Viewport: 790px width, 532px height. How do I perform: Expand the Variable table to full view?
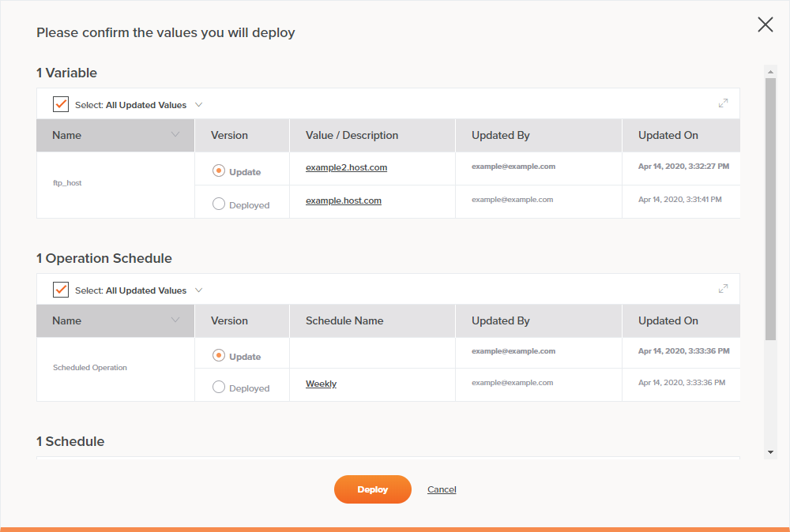pyautogui.click(x=723, y=103)
